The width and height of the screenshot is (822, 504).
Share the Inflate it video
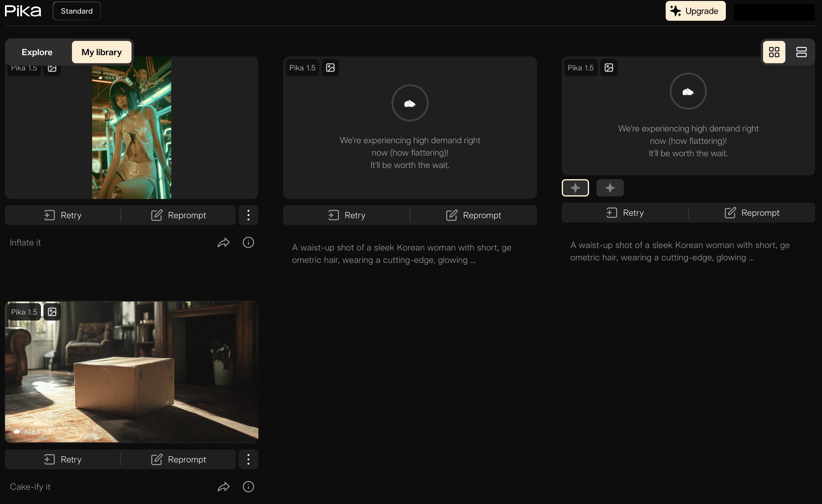224,243
